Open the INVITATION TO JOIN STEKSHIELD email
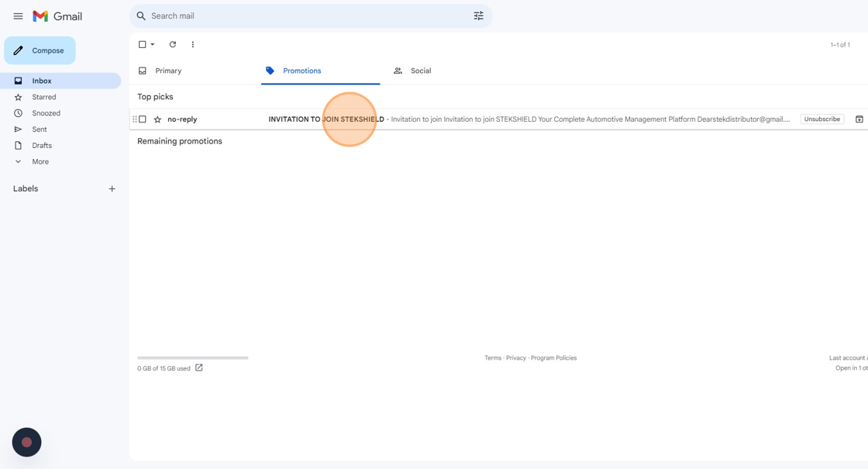 click(326, 119)
